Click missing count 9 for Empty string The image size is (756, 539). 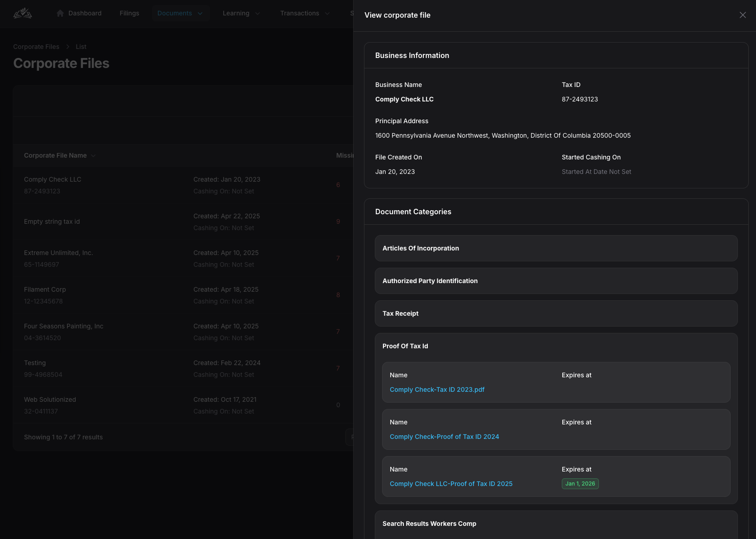click(x=338, y=221)
